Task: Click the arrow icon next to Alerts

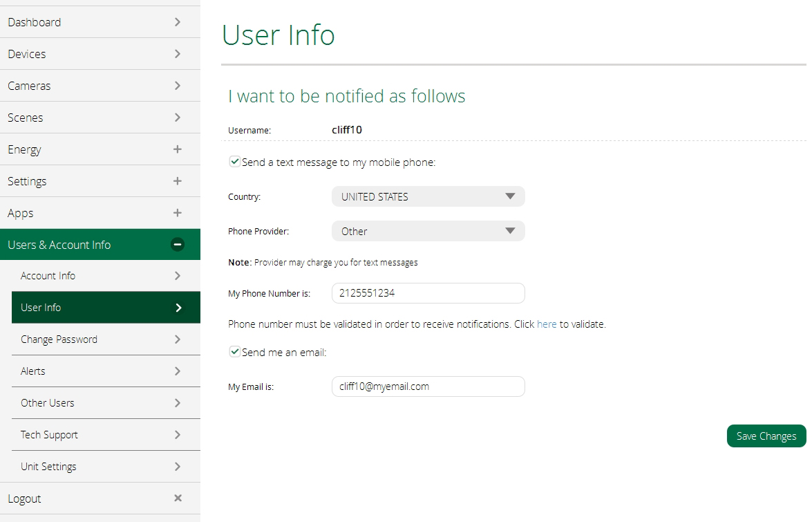Action: (178, 371)
